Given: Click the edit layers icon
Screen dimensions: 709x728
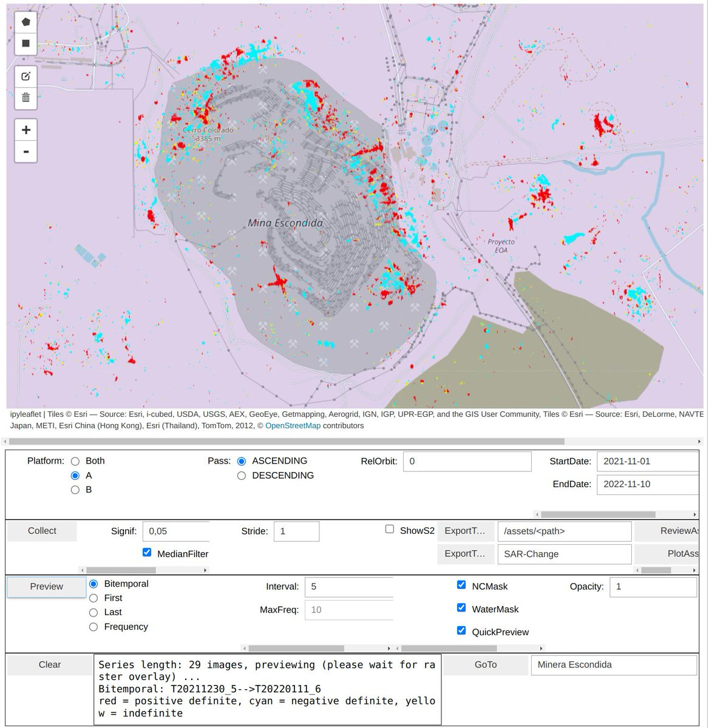Looking at the screenshot, I should tap(25, 76).
